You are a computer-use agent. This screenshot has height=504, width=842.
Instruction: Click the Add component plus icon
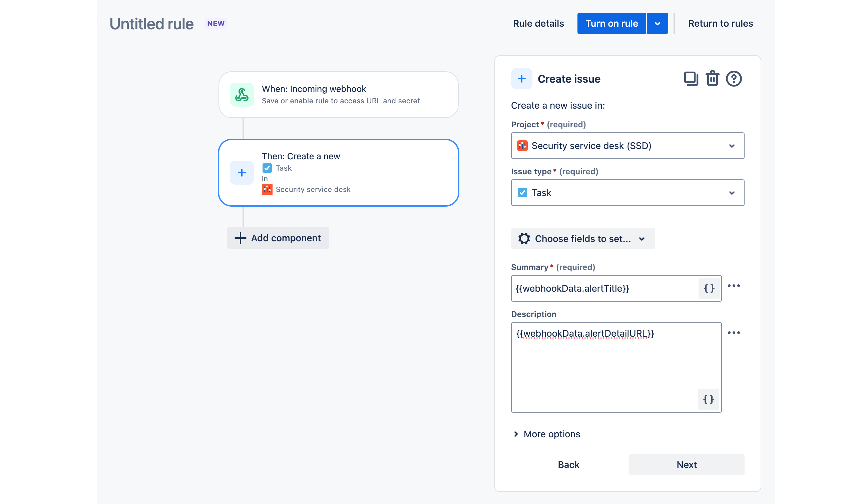click(x=240, y=238)
